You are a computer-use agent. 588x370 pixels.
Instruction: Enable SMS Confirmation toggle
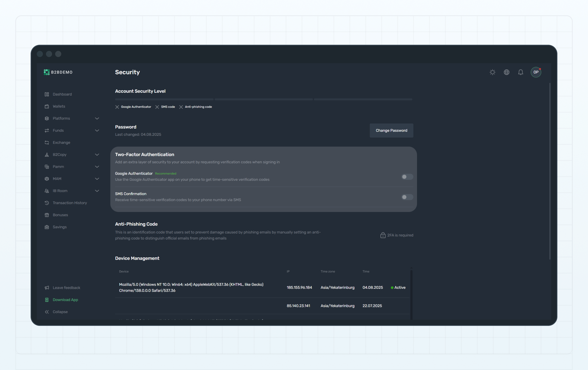407,197
